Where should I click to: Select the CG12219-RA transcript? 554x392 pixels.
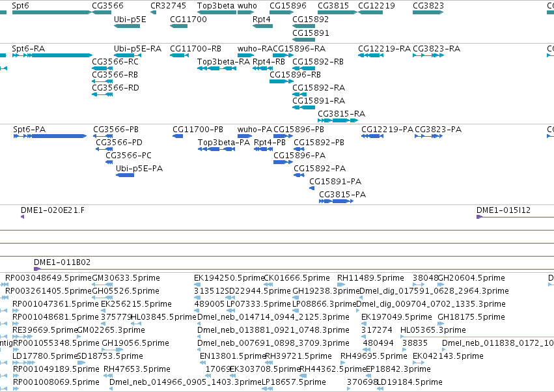(x=370, y=55)
